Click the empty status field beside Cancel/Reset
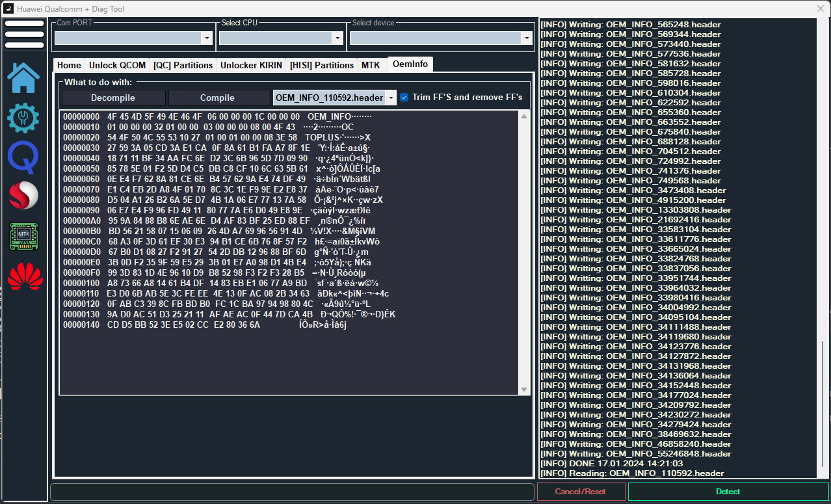Screen dimensions: 831x504 (292, 492)
